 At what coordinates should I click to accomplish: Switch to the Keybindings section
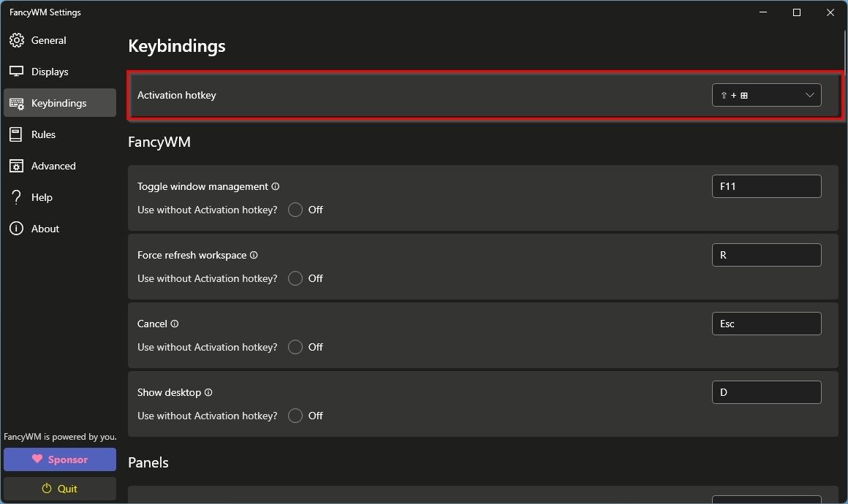(x=17, y=103)
